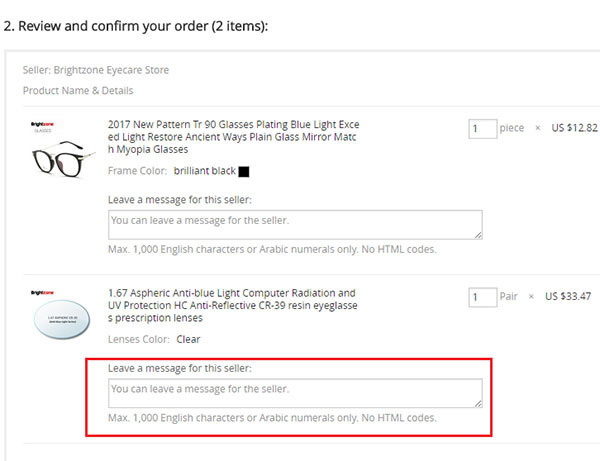The height and width of the screenshot is (461, 600).
Task: Click the glasses quantity input field
Action: click(x=483, y=129)
